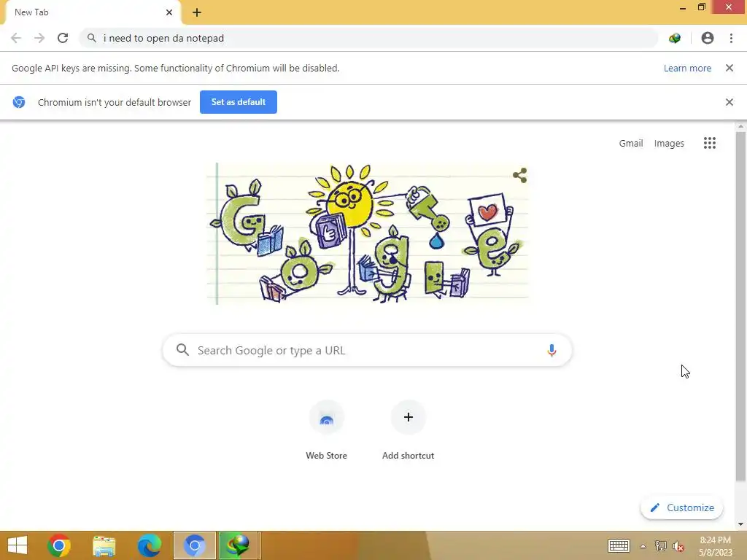This screenshot has height=560, width=747.
Task: Open the Google apps grid
Action: click(710, 143)
